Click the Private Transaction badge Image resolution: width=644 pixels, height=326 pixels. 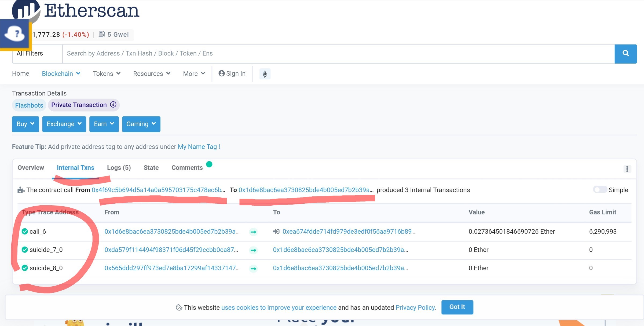[84, 105]
